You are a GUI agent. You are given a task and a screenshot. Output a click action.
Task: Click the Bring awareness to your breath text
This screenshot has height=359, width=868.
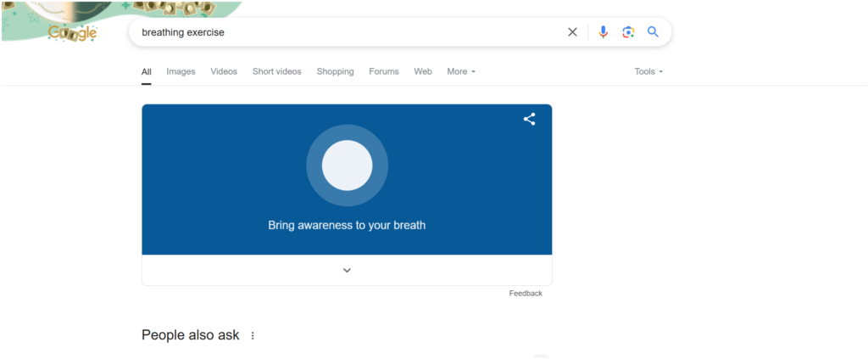tap(347, 226)
